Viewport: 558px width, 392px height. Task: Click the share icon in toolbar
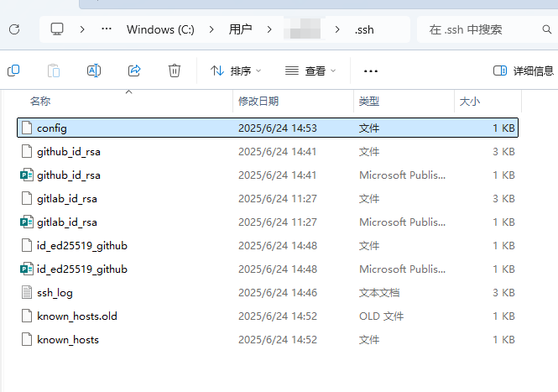pyautogui.click(x=134, y=71)
